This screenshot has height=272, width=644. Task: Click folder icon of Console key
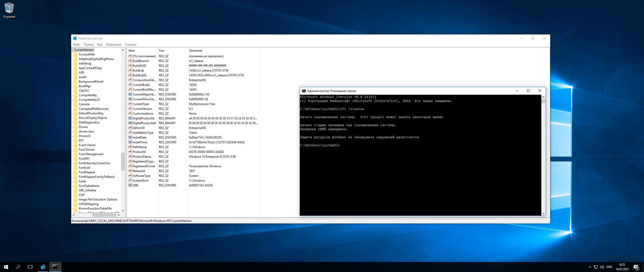[x=75, y=104]
